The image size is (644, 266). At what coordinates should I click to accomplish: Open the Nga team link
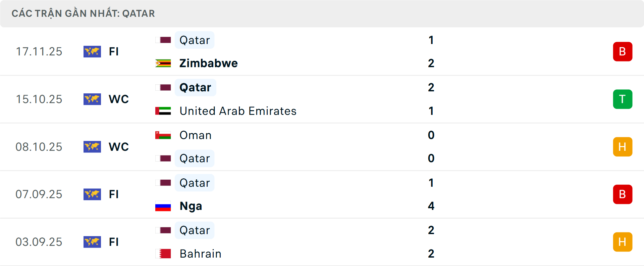point(191,206)
